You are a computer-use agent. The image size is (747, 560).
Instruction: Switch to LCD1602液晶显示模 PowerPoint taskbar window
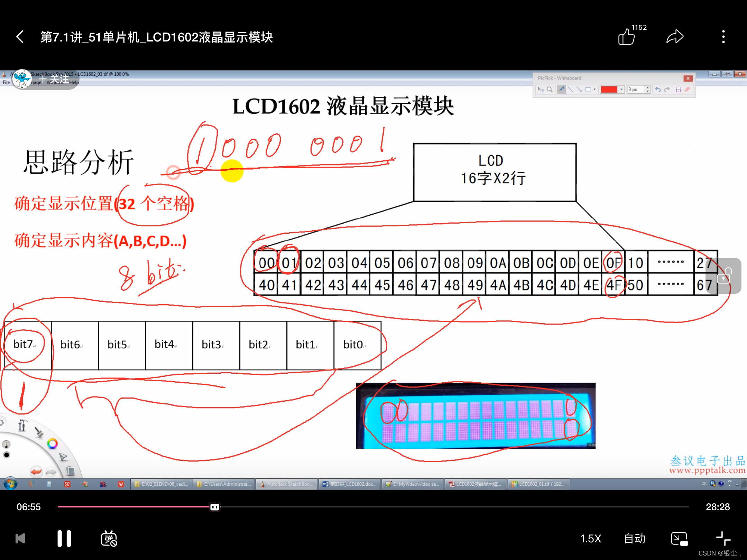475,484
